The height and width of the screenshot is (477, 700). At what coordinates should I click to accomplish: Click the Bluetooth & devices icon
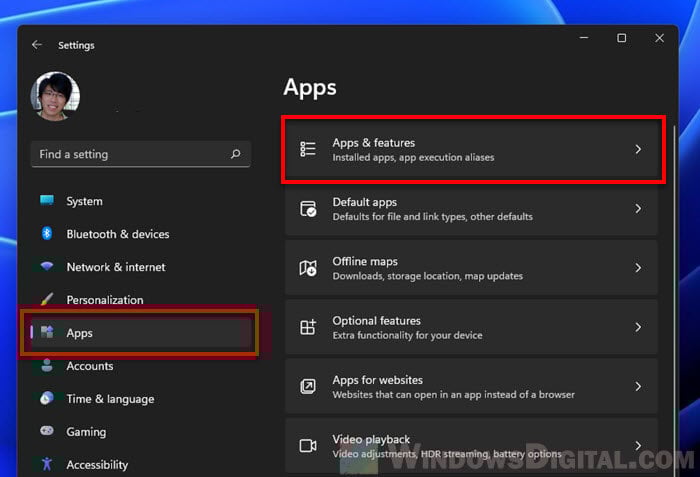click(x=46, y=234)
